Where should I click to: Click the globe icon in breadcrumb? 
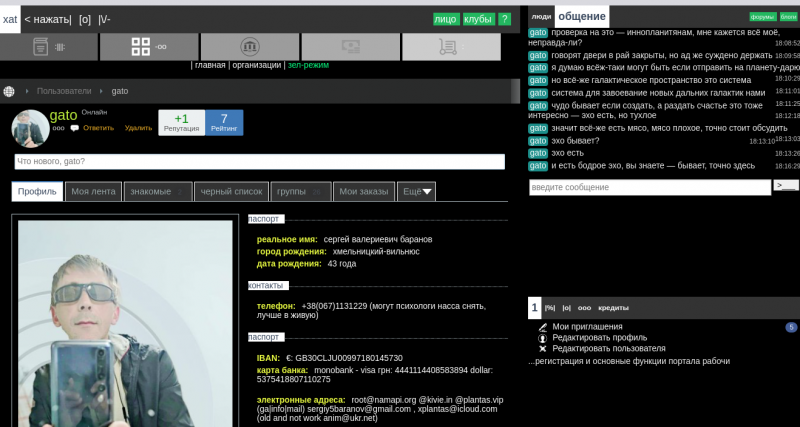coord(9,91)
